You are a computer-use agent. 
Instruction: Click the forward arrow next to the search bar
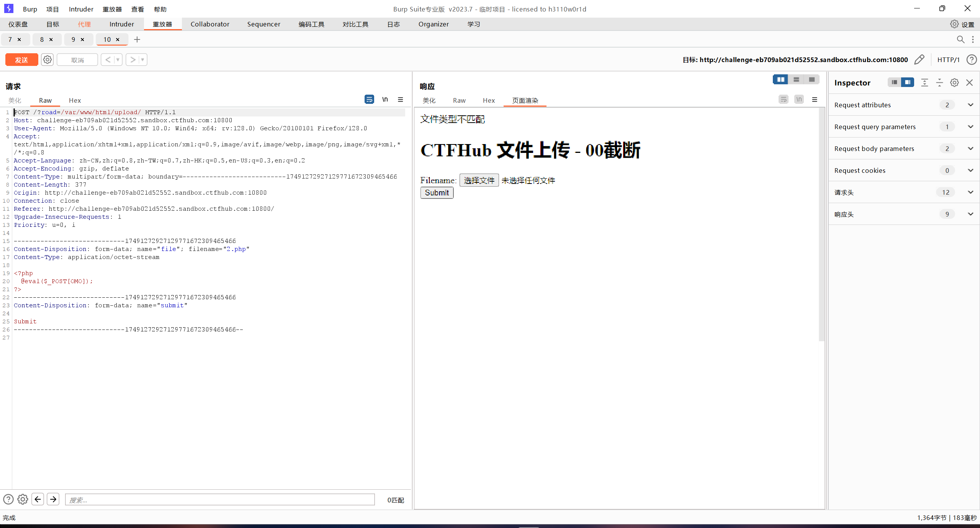[x=53, y=499]
